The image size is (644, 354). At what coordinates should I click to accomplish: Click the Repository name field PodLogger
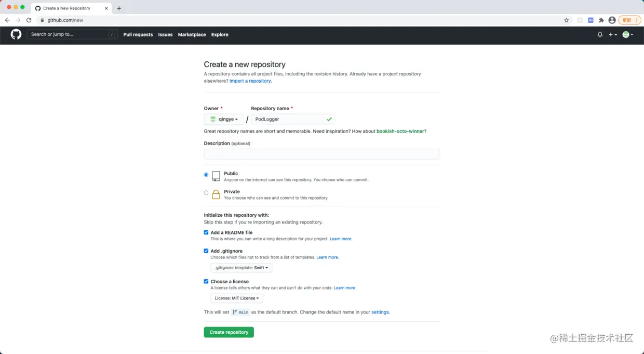click(293, 119)
